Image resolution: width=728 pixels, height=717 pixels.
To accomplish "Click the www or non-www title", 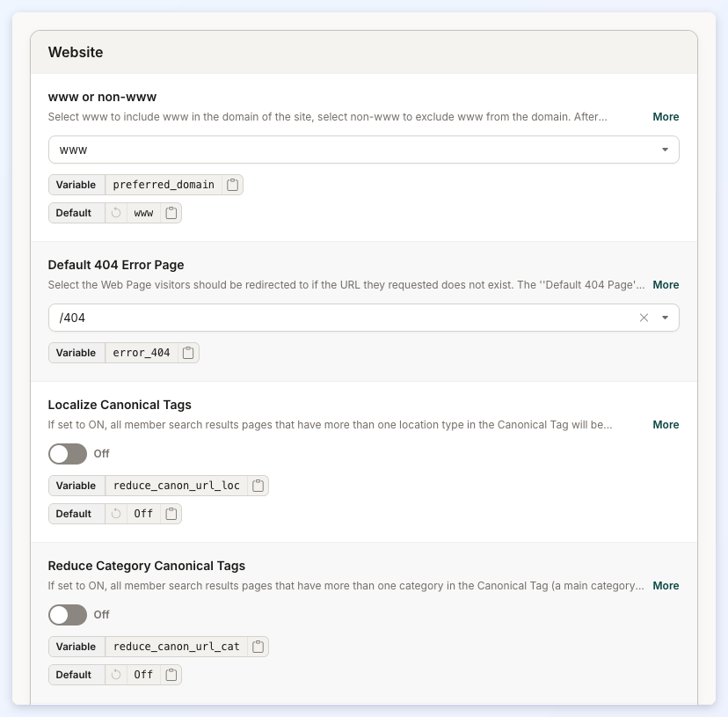I will 102,97.
